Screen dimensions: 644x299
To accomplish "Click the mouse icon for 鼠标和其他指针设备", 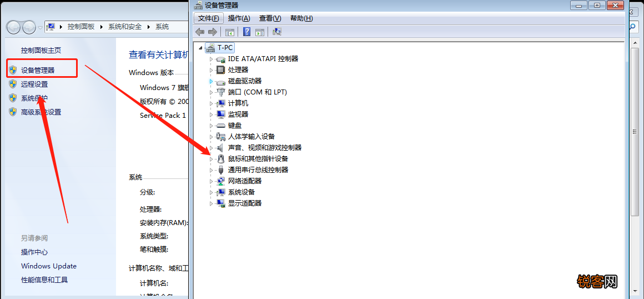I will (x=220, y=159).
